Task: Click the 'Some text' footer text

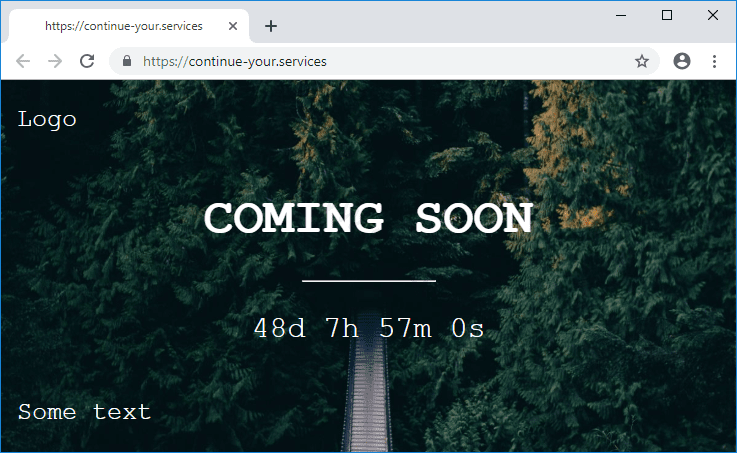Action: [85, 412]
